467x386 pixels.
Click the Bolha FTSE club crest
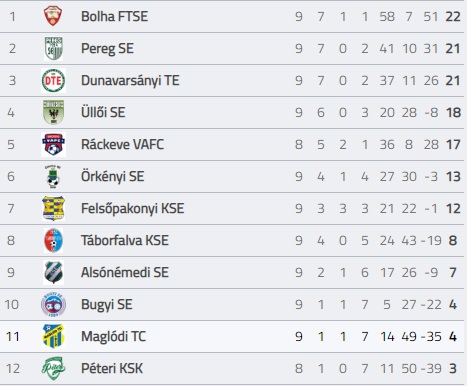[53, 16]
